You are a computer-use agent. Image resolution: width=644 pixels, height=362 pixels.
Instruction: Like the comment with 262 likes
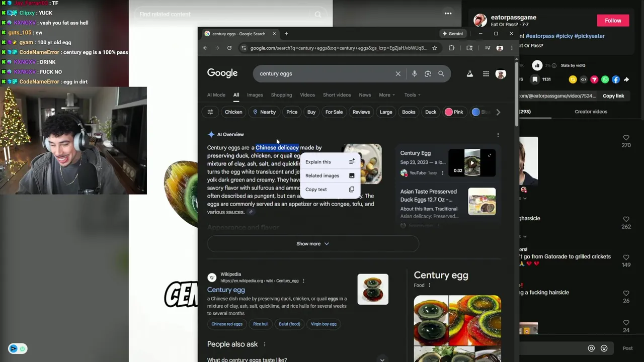click(626, 219)
